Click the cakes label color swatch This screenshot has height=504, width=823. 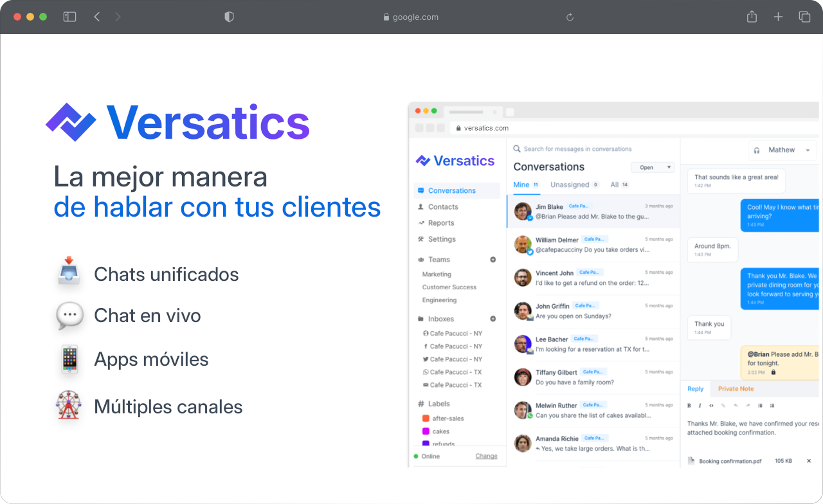426,431
